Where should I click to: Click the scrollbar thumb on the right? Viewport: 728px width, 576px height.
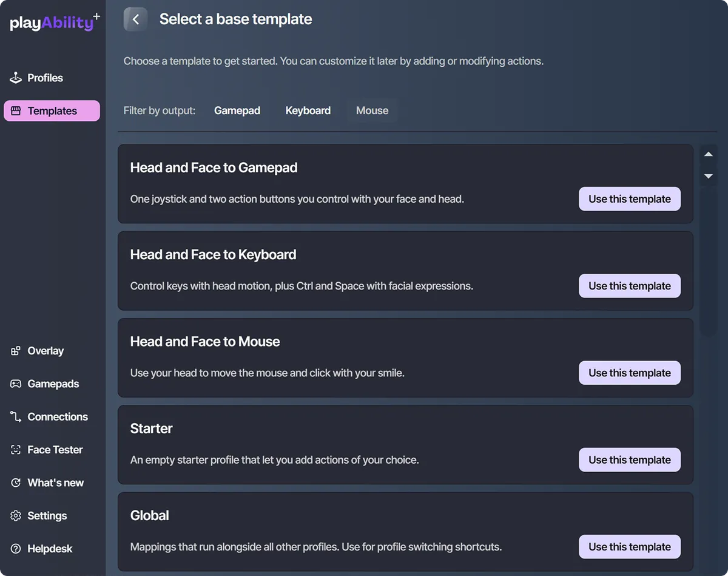pos(708,261)
